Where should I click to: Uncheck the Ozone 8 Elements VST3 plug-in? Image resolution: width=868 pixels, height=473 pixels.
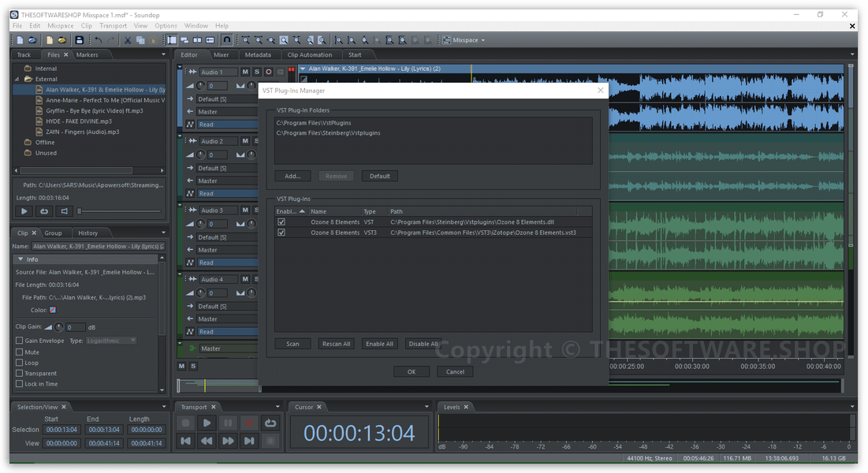point(281,232)
